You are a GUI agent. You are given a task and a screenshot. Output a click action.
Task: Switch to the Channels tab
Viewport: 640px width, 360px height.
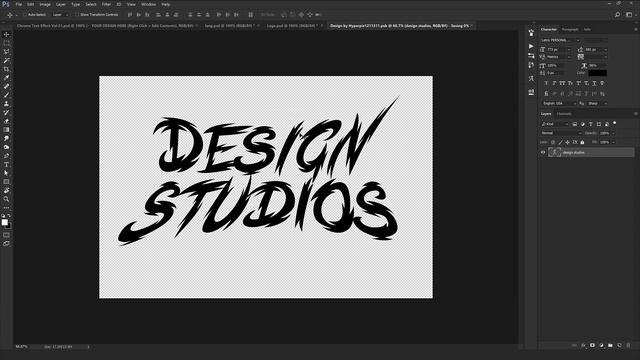[x=564, y=114]
